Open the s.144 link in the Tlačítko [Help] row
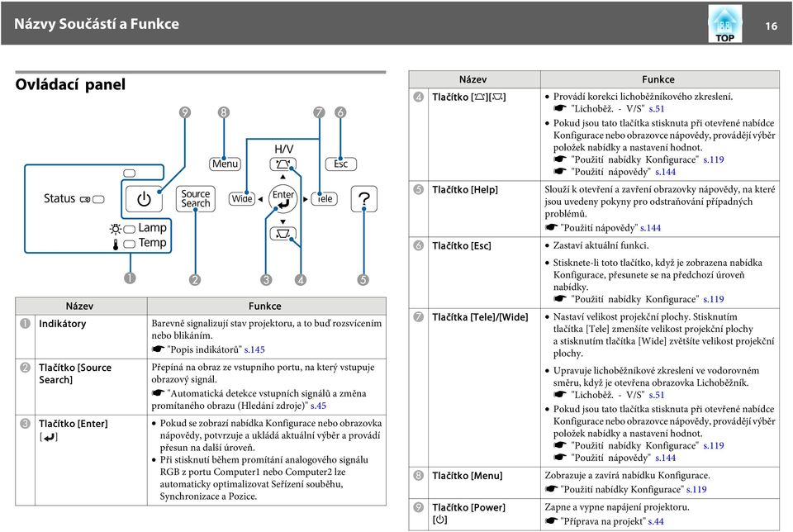The height and width of the screenshot is (532, 793). coord(650,228)
